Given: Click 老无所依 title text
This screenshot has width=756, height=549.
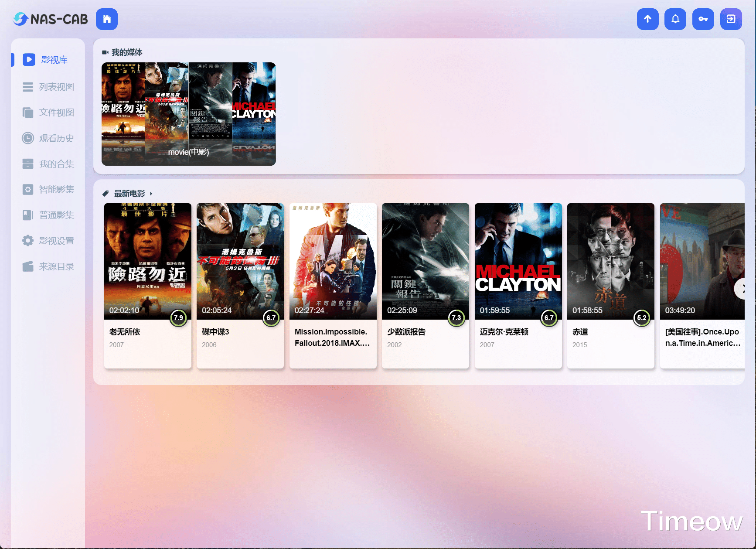Looking at the screenshot, I should click(x=125, y=332).
